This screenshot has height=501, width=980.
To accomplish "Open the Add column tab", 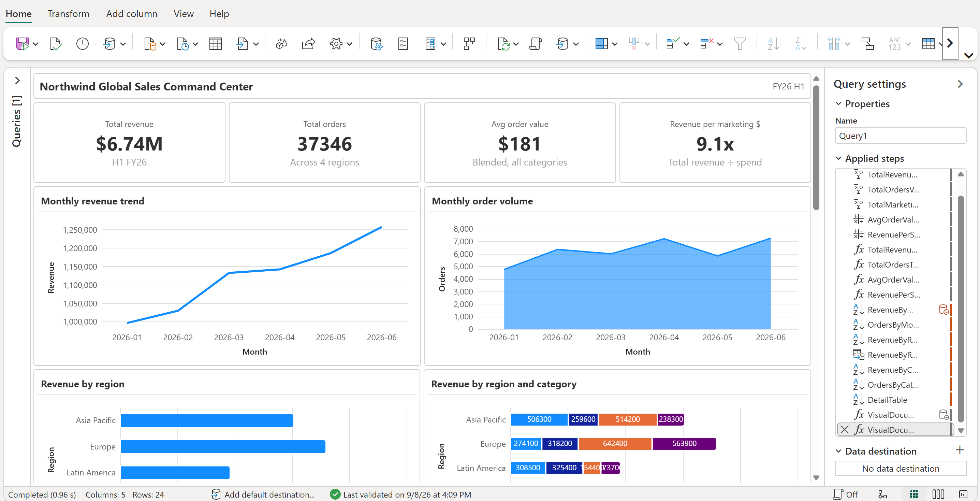I will pyautogui.click(x=132, y=14).
